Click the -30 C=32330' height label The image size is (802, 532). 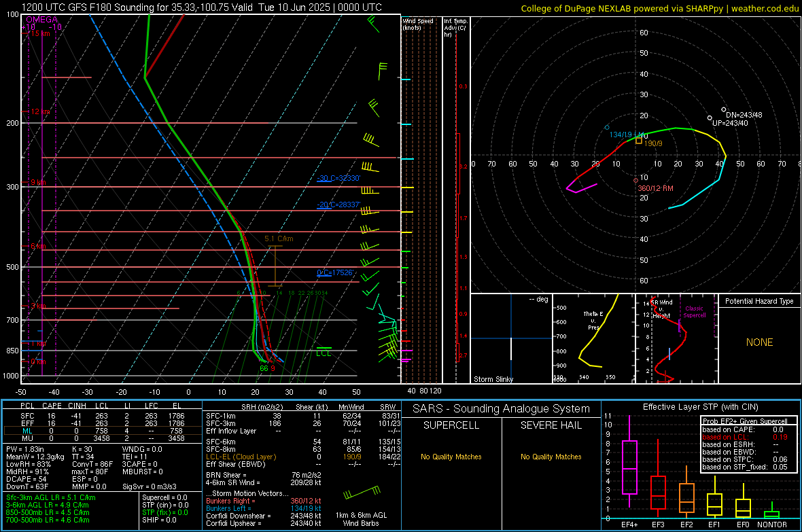(338, 178)
